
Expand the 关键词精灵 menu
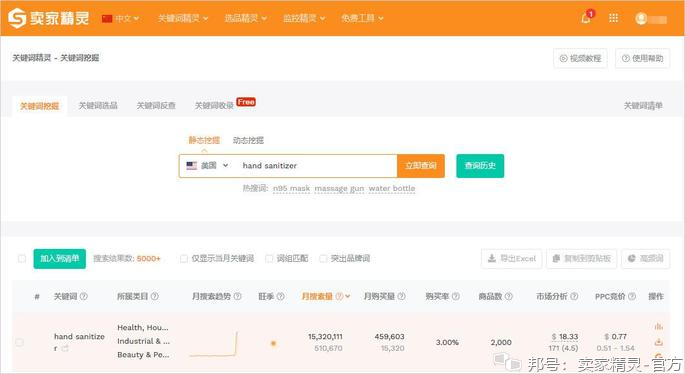click(183, 18)
